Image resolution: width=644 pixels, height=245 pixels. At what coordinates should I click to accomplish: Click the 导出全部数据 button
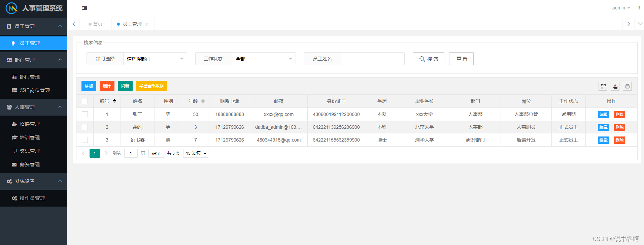tap(151, 86)
